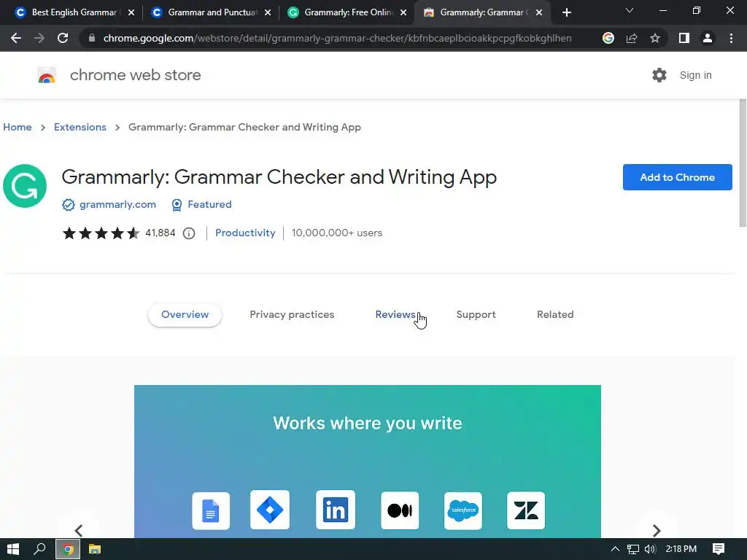Go back to the previous page
Viewport: 747px width, 560px height.
(x=16, y=38)
